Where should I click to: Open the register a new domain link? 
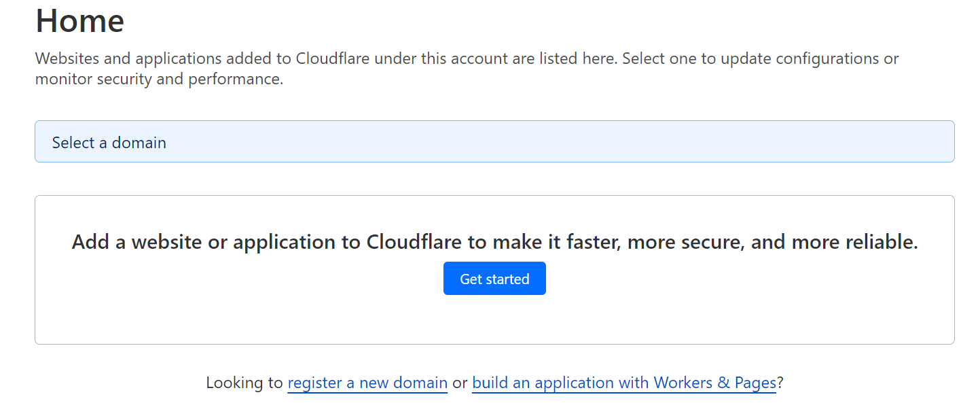pos(367,383)
